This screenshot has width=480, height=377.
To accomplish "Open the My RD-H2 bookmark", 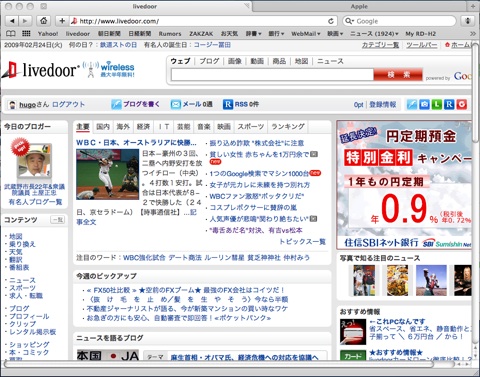I will (x=420, y=34).
